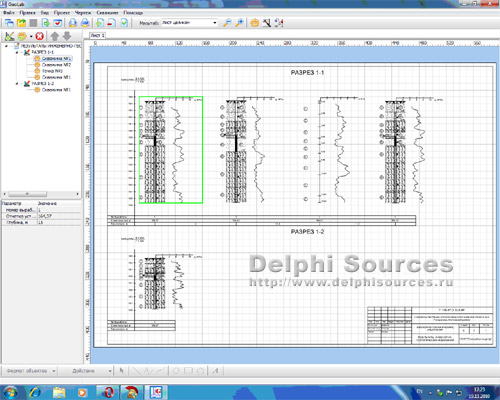Collapse the РАЗРЕЗ 1-1 tree node
Screen dimensions: 500x400
[17, 52]
